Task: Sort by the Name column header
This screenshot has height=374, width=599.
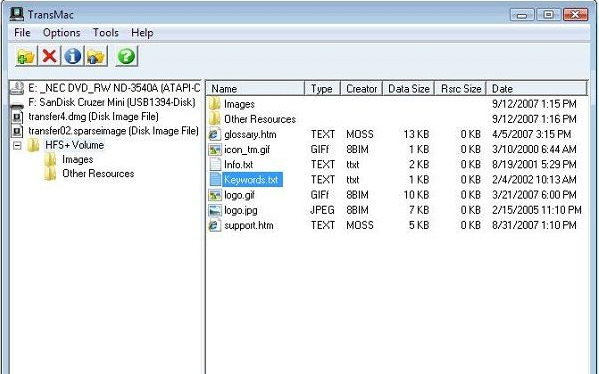Action: tap(255, 89)
